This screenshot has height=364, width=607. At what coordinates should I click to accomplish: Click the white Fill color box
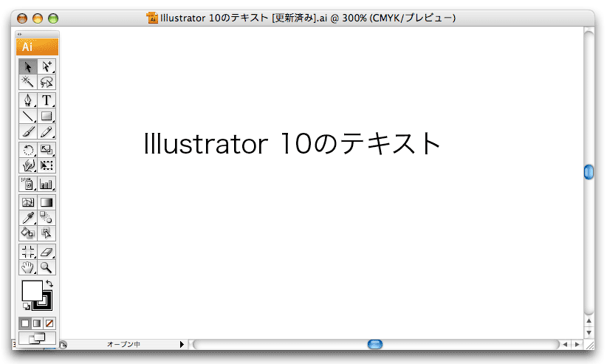(32, 290)
